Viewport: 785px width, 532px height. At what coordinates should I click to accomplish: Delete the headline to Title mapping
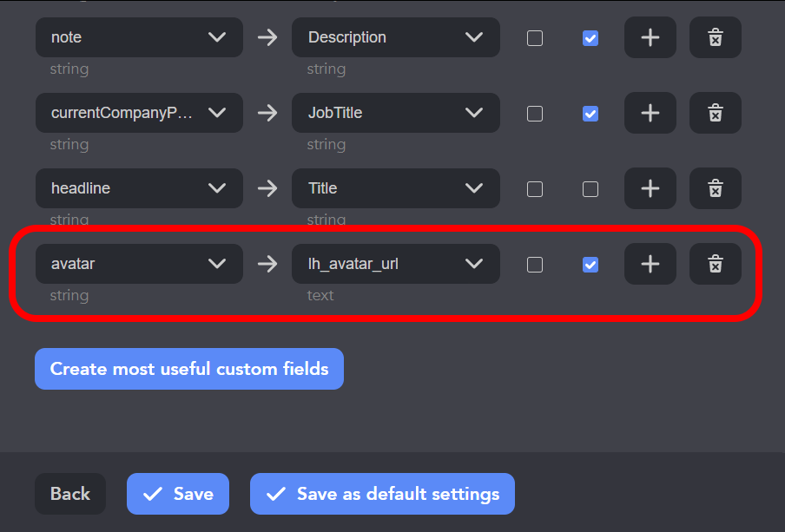pos(715,188)
